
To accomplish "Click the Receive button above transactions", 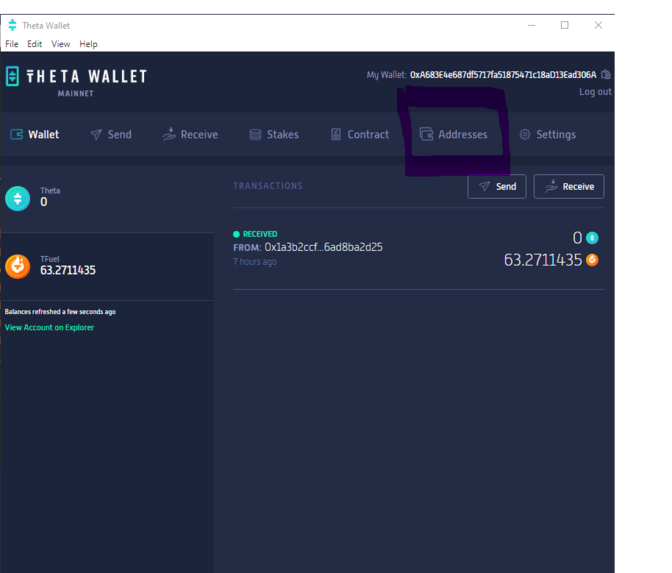I will point(569,186).
